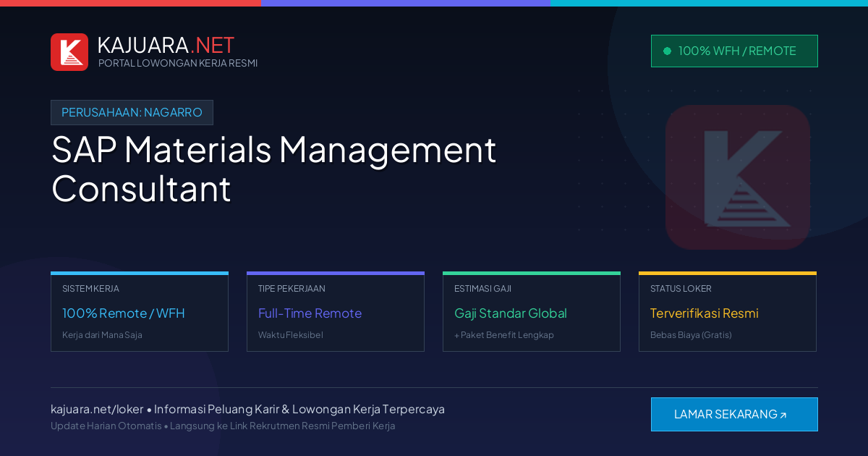Click the LAMAR SEKARANG button

[734, 414]
